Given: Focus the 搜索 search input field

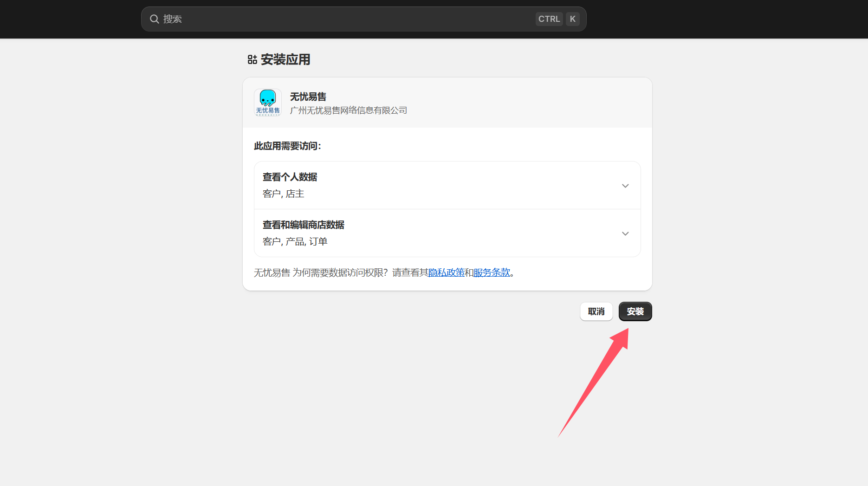Looking at the screenshot, I should 343,19.
